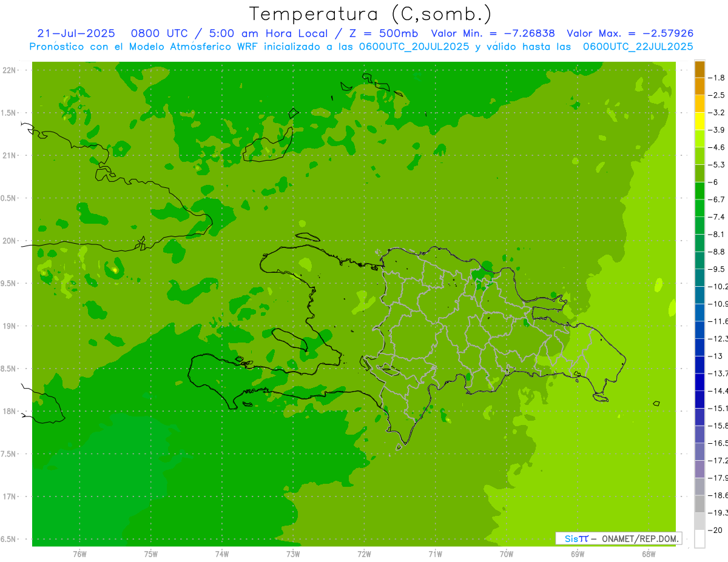Viewport: 728px width, 562px height.
Task: Click the "68W" longitude axis label
Action: 649,554
